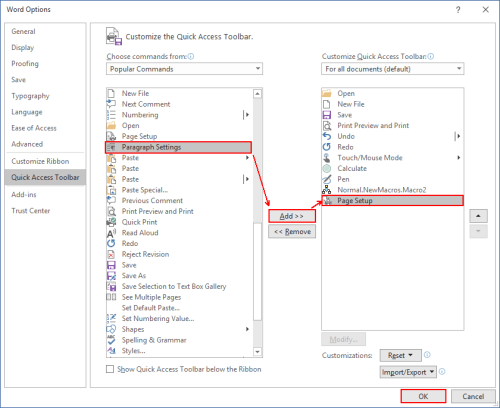Open the Import/Export dropdown button
This screenshot has width=500, height=408.
408,372
